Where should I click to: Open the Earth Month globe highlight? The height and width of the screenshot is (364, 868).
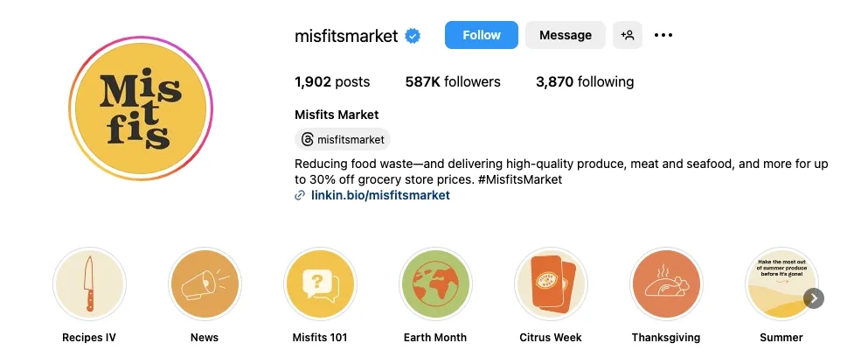click(435, 283)
